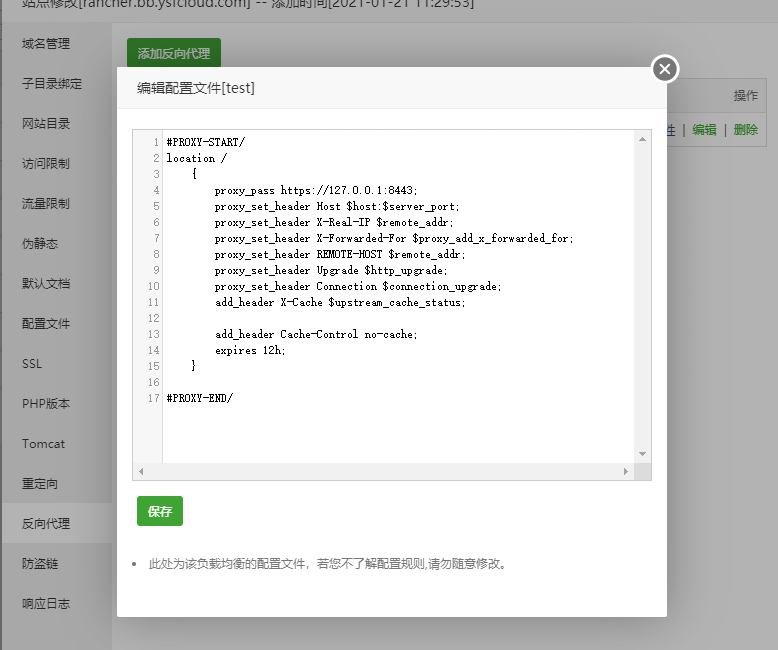Select the 默认文档 tab
The width and height of the screenshot is (778, 650).
(x=46, y=284)
